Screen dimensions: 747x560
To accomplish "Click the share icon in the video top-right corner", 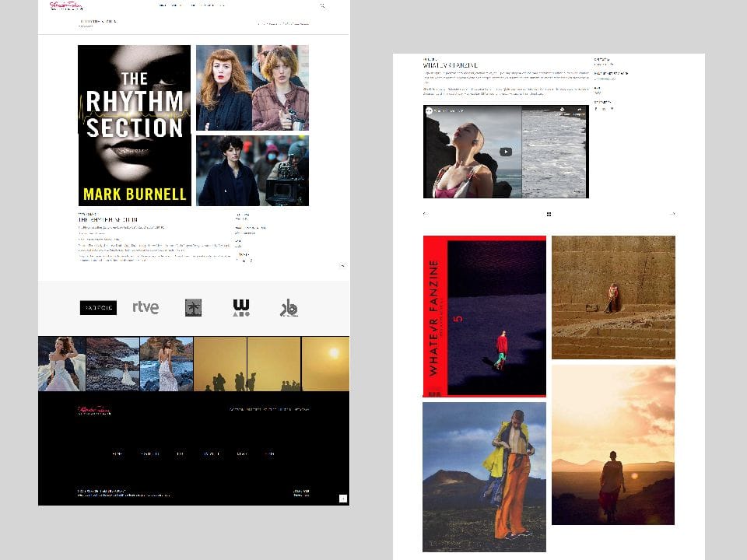I will (x=579, y=110).
